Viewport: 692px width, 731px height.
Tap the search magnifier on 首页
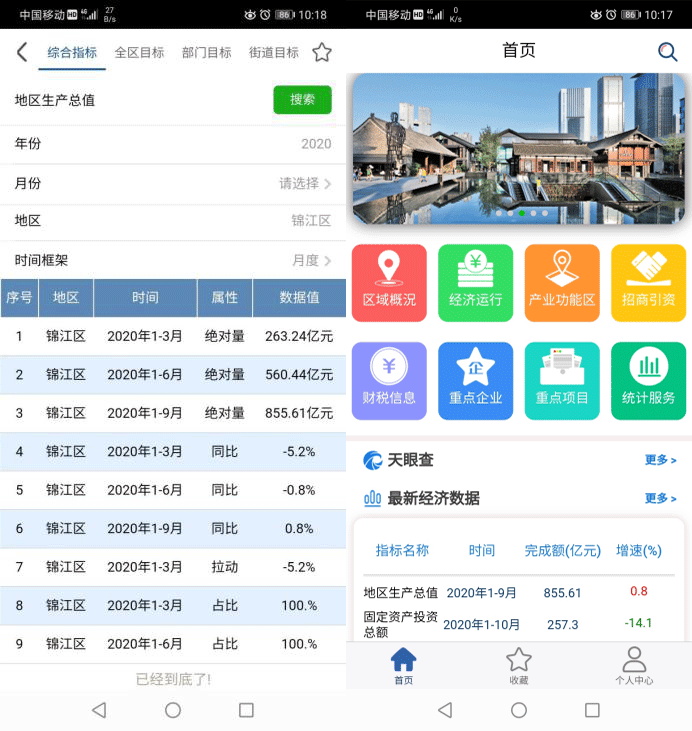pos(667,52)
